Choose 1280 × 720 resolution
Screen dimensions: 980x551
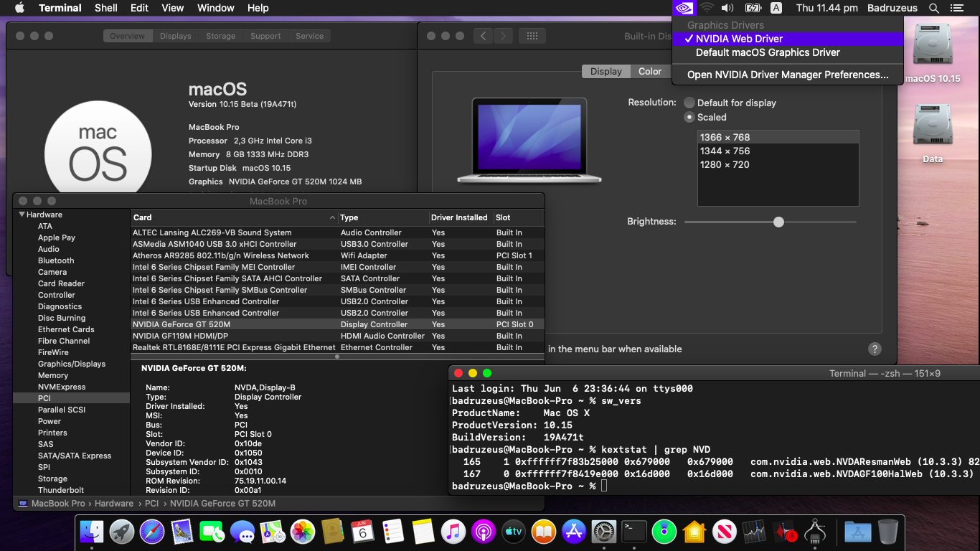point(725,164)
